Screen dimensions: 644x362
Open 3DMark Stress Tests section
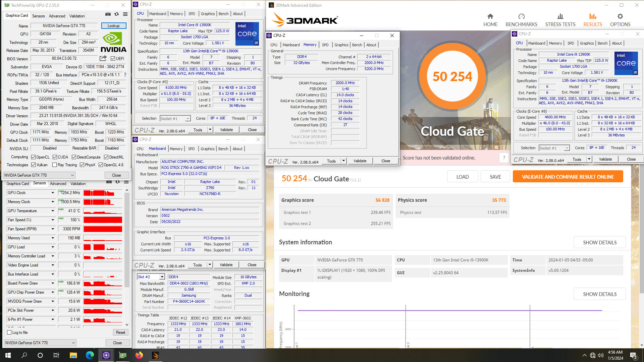[x=560, y=20]
